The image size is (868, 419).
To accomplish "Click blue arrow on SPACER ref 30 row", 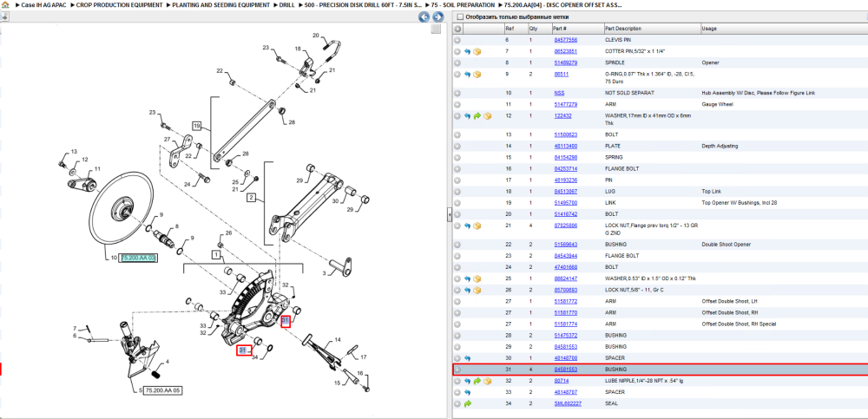I will click(x=467, y=358).
